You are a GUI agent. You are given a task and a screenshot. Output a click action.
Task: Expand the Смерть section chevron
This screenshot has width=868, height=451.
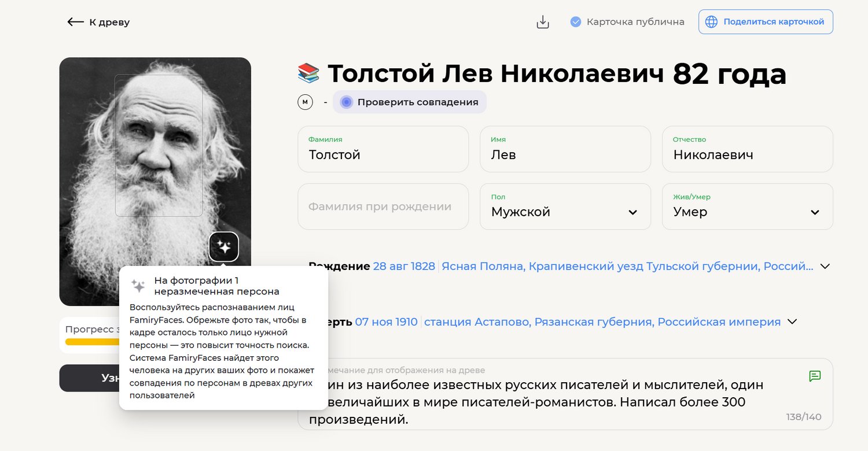pyautogui.click(x=793, y=321)
